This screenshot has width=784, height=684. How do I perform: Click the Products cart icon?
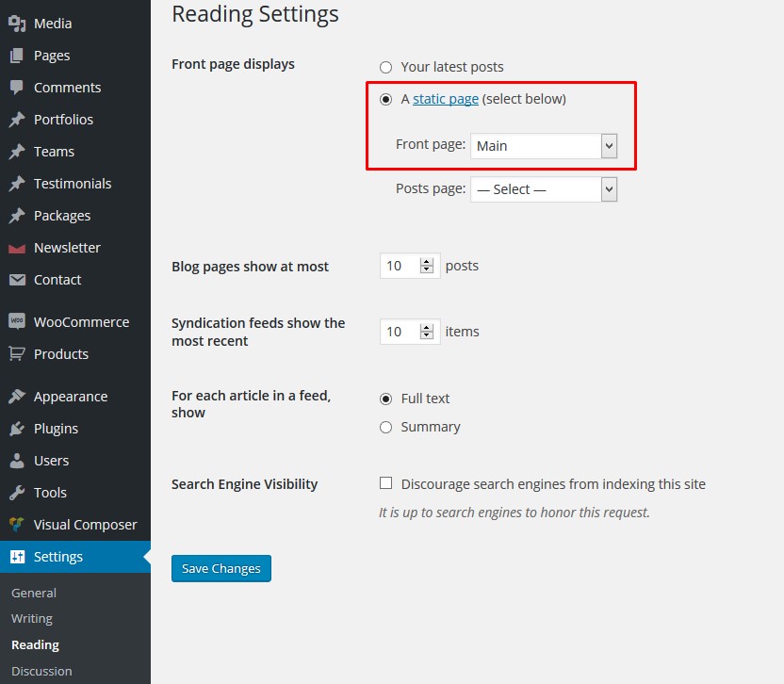pyautogui.click(x=17, y=354)
